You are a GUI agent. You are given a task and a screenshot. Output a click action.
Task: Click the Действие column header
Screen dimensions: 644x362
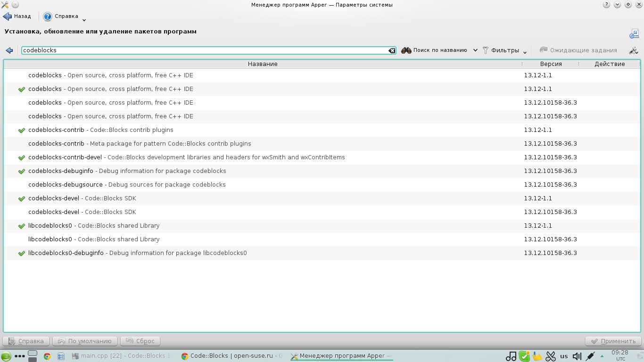[610, 64]
